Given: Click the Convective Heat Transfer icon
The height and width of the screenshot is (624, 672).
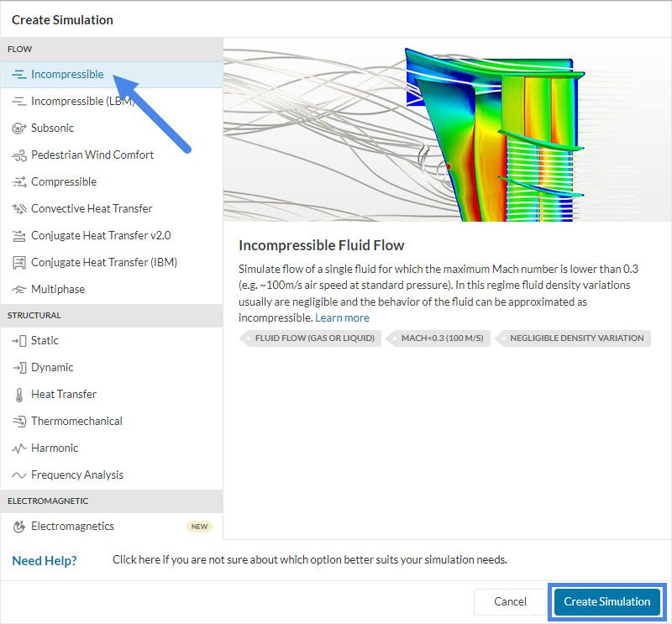Looking at the screenshot, I should pos(18,209).
